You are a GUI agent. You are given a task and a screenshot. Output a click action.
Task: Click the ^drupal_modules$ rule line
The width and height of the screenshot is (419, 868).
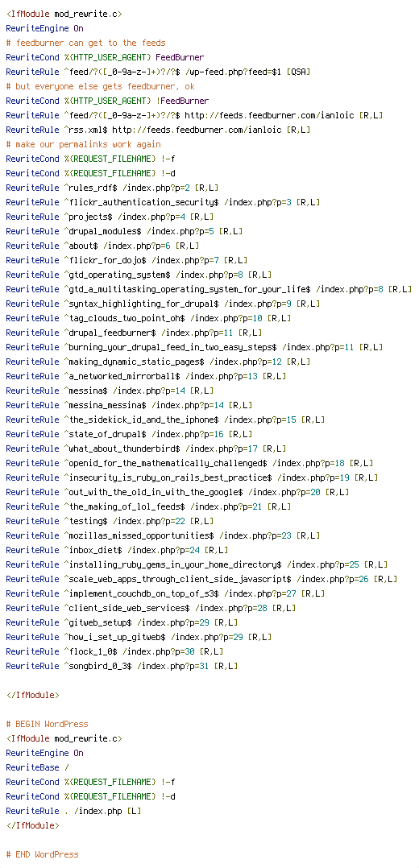coord(124,231)
